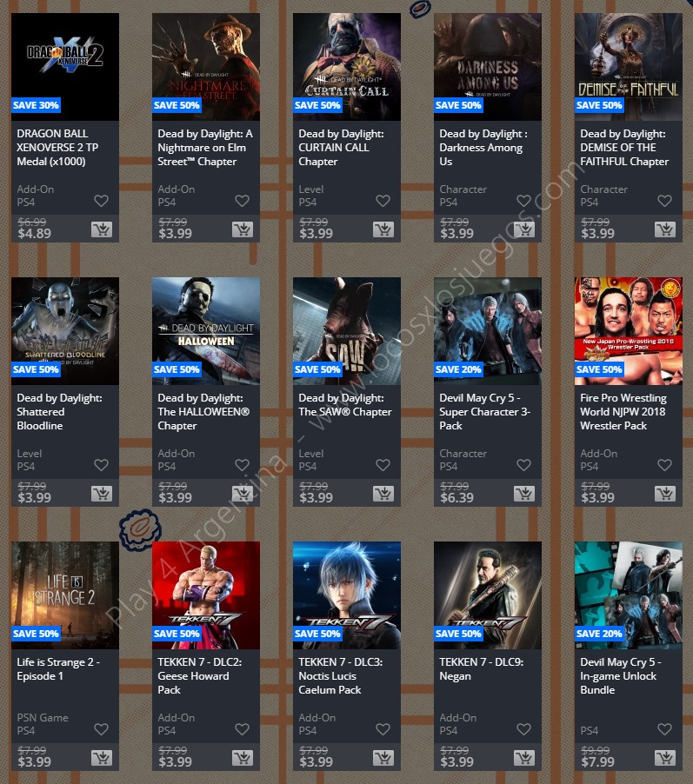This screenshot has height=784, width=693.
Task: Wishlist Dead by Daylight Darkness Among Us
Action: pyautogui.click(x=523, y=201)
